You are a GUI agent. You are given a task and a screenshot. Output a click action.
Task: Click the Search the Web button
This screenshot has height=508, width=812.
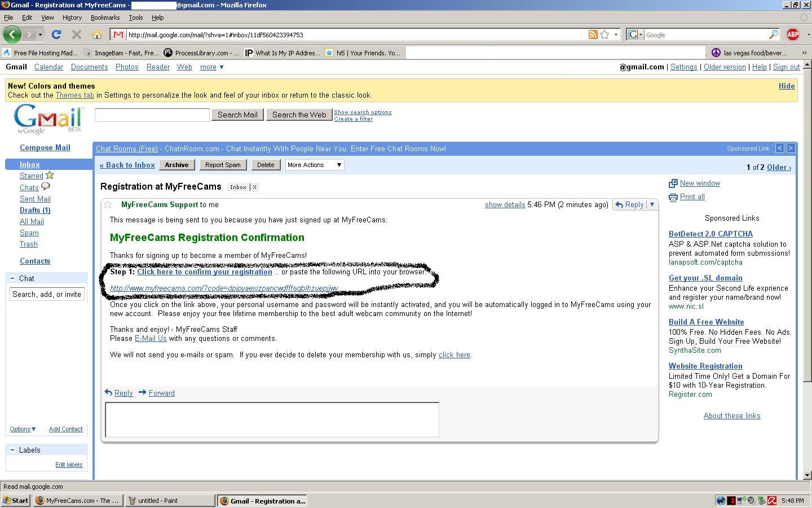[299, 115]
